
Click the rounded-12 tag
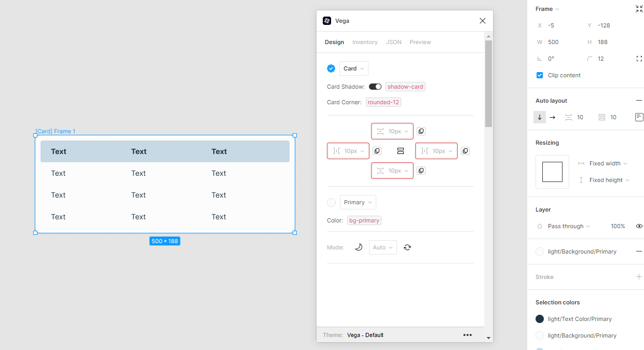click(x=383, y=102)
